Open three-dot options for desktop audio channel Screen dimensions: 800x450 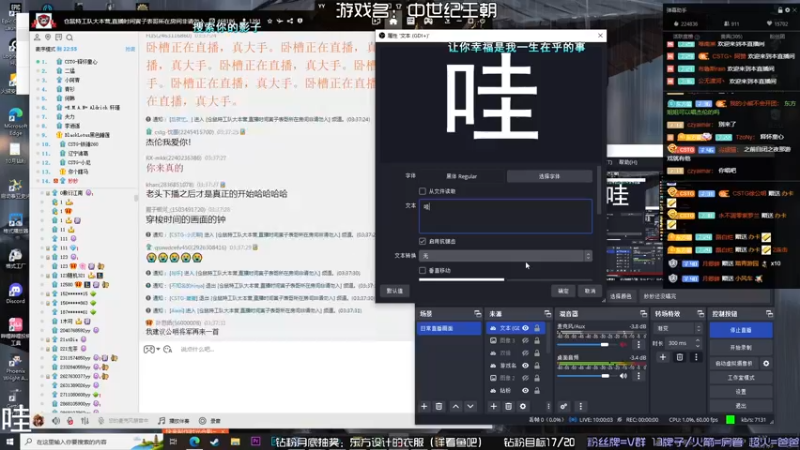click(x=638, y=376)
